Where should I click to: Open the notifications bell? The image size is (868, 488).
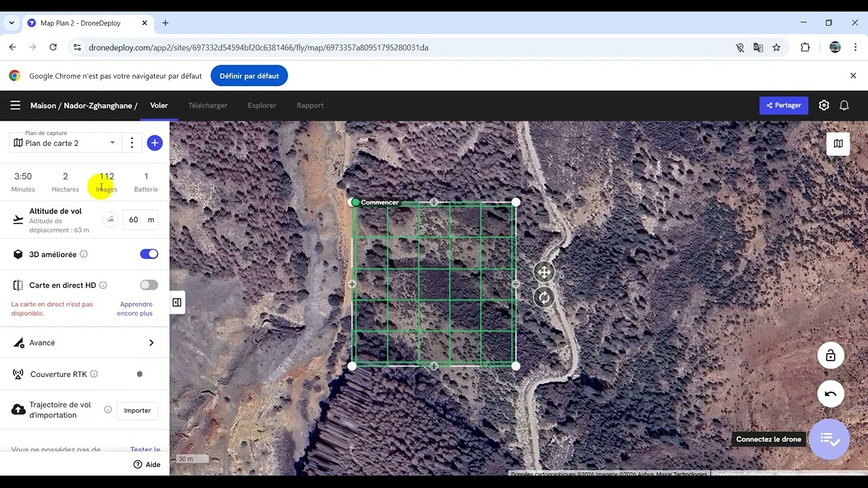[x=844, y=105]
